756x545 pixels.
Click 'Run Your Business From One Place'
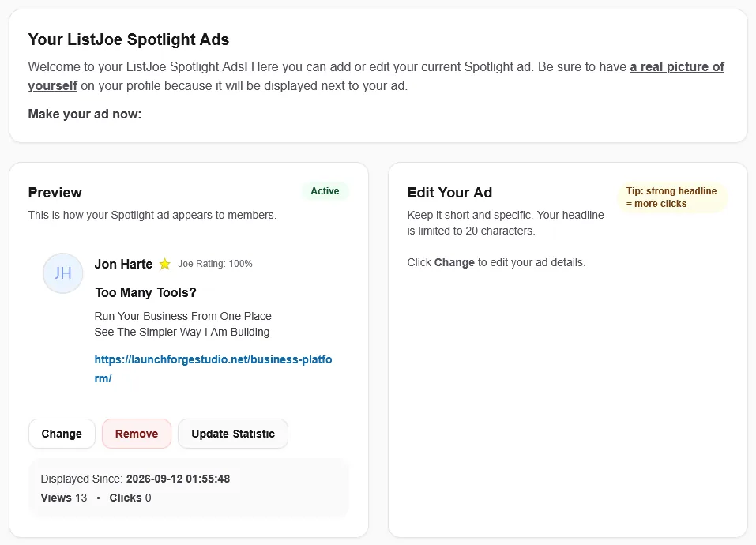[x=182, y=316]
